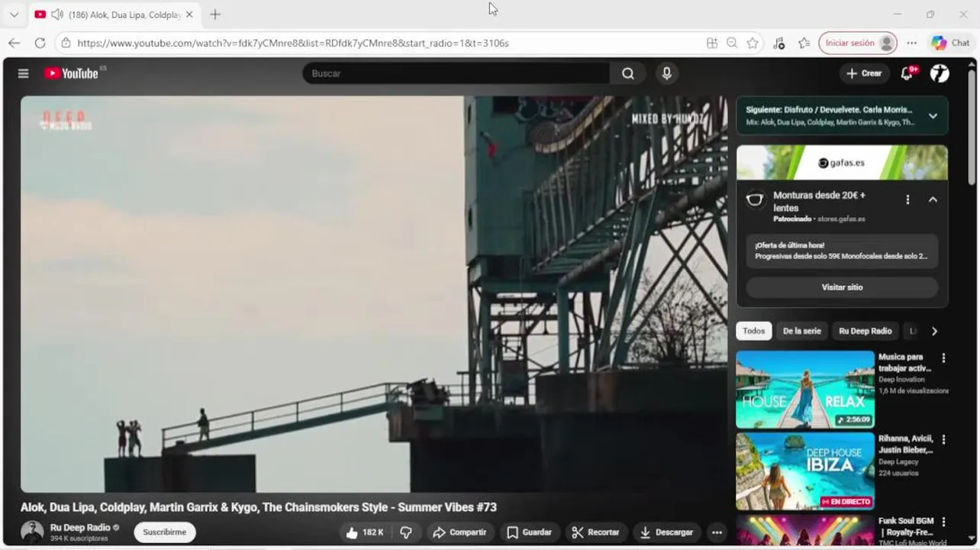
Task: Like the video with 182 K thumbs up
Action: tap(364, 532)
